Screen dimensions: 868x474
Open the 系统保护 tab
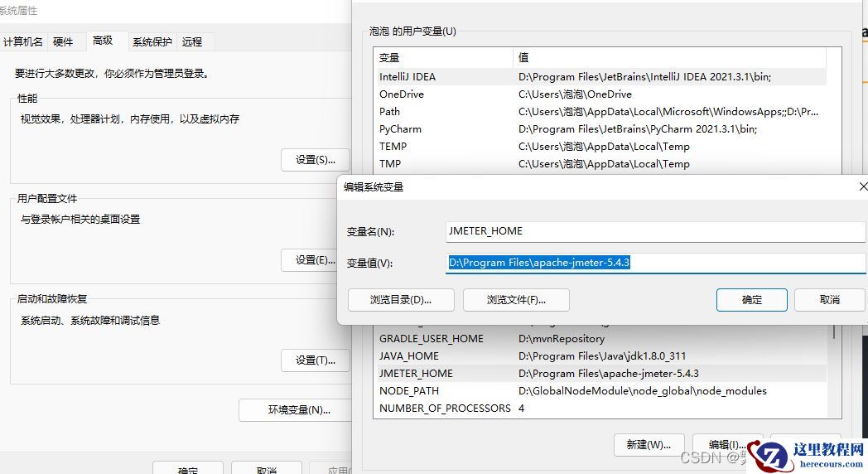[152, 42]
